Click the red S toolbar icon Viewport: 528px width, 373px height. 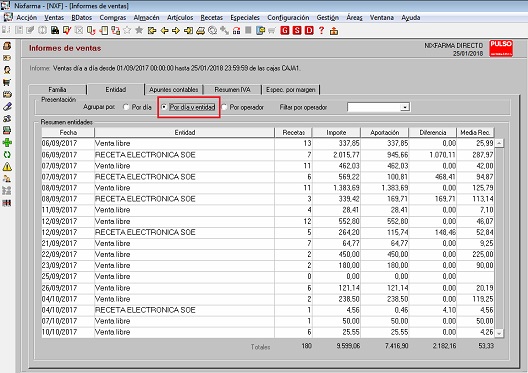coord(297,31)
